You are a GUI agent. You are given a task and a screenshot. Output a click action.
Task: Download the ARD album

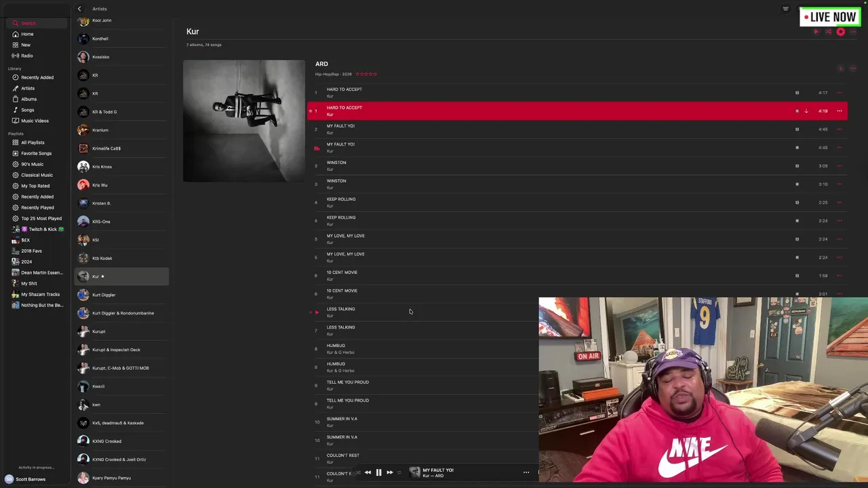(x=841, y=68)
